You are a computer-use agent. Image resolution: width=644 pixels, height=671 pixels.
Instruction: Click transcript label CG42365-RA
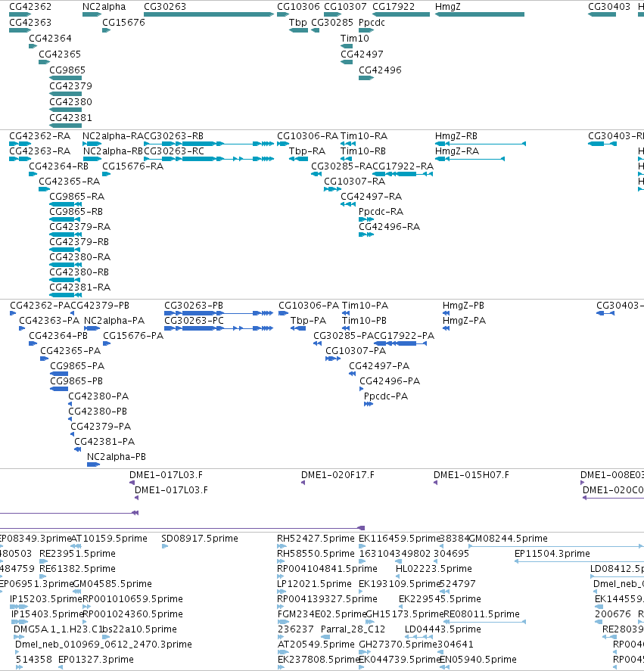point(70,182)
